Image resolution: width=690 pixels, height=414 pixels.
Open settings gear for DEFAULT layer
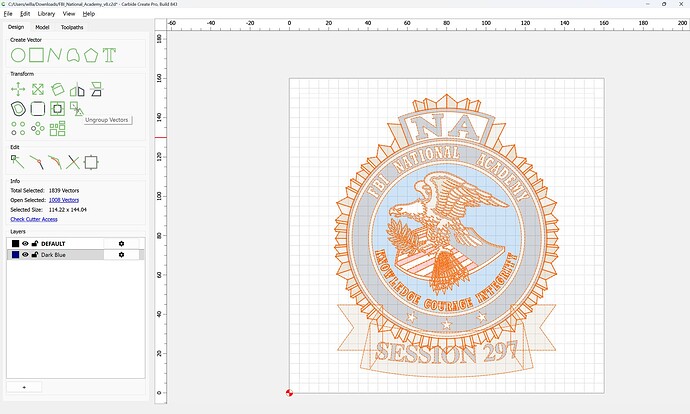[121, 243]
